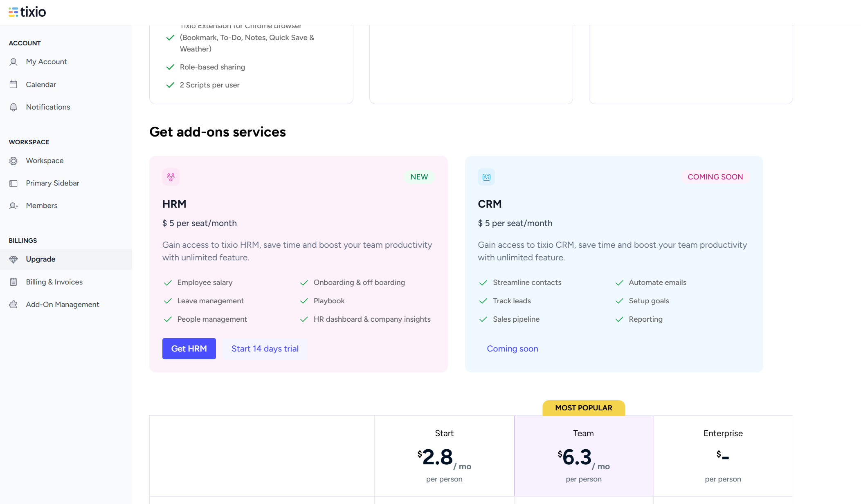The image size is (861, 504).
Task: Click the COMING SOON badge on CRM
Action: [x=715, y=177]
